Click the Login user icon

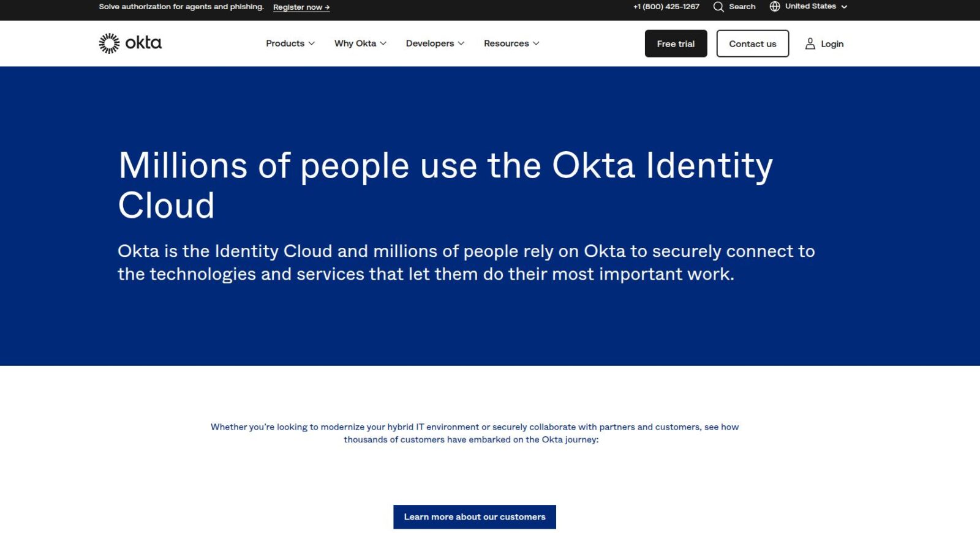pos(810,43)
